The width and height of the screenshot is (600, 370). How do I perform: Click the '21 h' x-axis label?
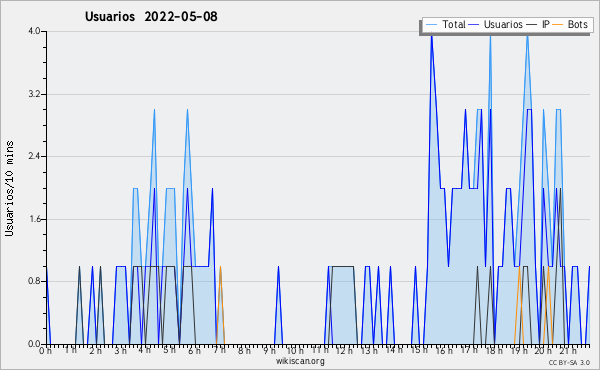pyautogui.click(x=567, y=351)
